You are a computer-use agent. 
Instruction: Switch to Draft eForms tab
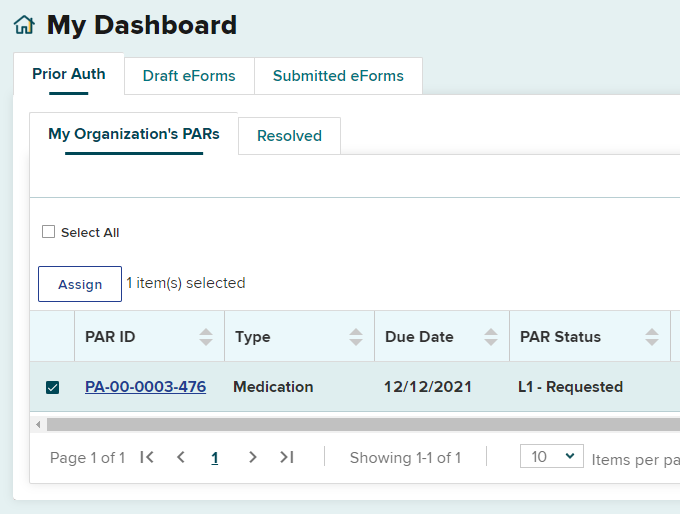click(189, 76)
